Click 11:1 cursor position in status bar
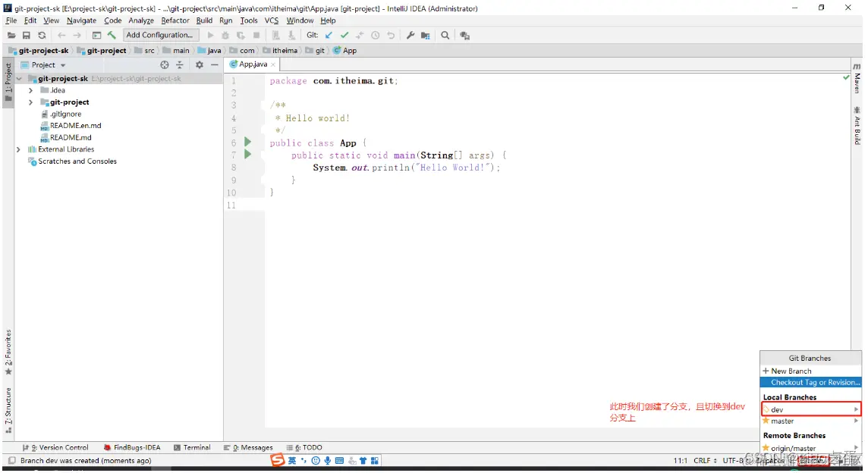This screenshot has width=868, height=473. (x=681, y=460)
